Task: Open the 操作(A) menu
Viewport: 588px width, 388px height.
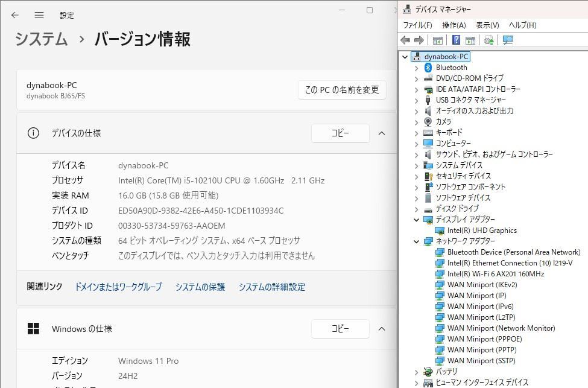Action: point(454,25)
